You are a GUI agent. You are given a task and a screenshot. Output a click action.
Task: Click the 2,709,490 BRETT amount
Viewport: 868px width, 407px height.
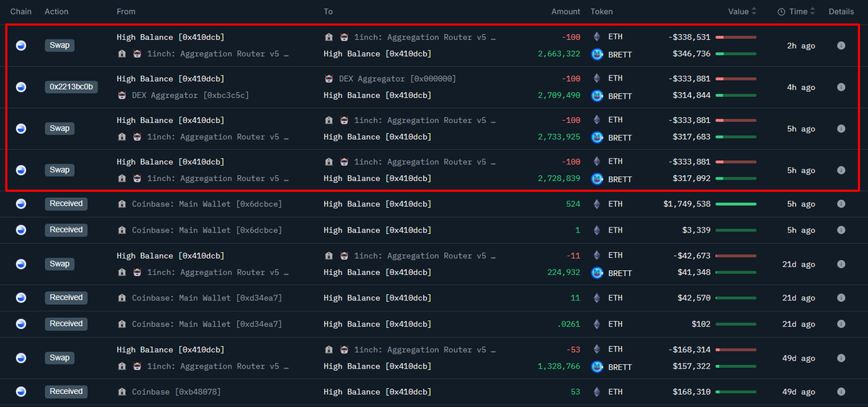559,96
